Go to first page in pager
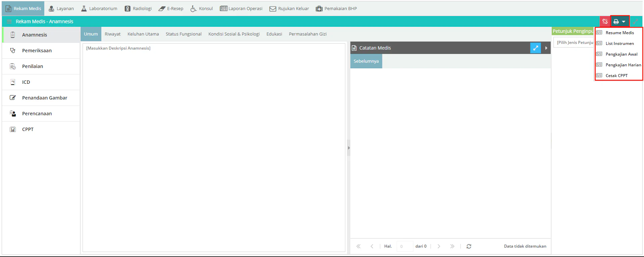644x257 pixels. coord(358,246)
